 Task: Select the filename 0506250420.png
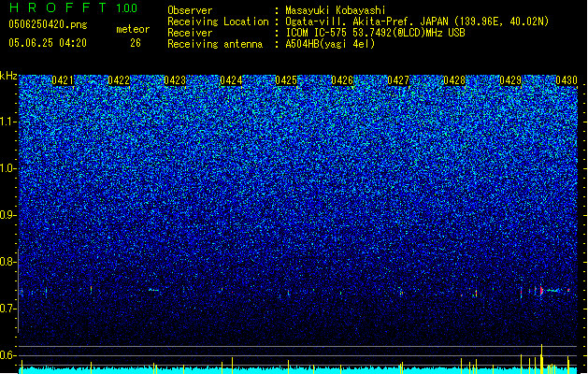pos(48,24)
